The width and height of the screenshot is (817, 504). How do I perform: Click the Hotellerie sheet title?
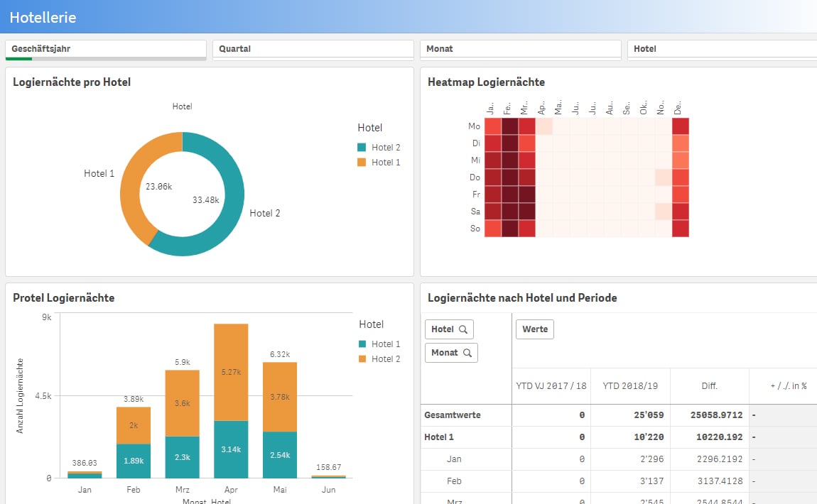[x=43, y=18]
